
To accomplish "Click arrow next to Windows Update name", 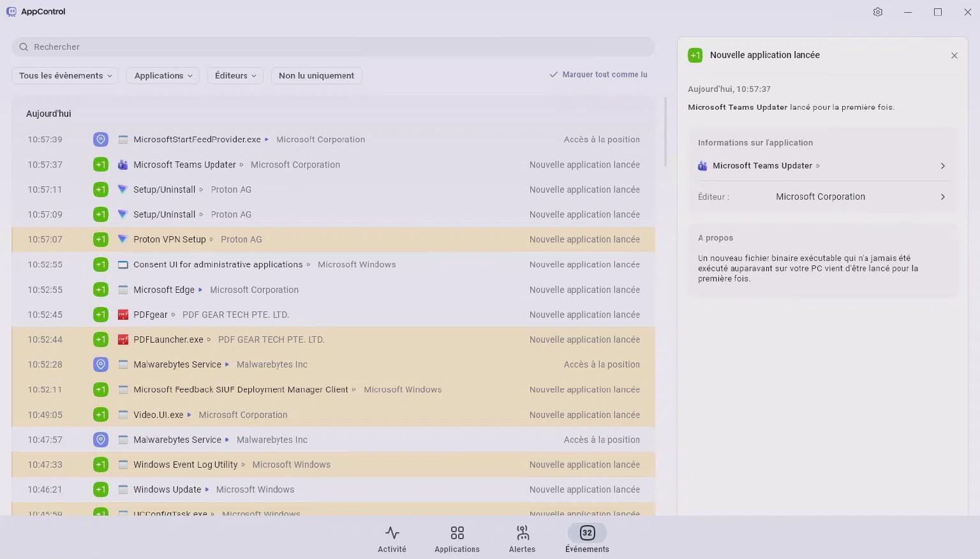I will (207, 490).
